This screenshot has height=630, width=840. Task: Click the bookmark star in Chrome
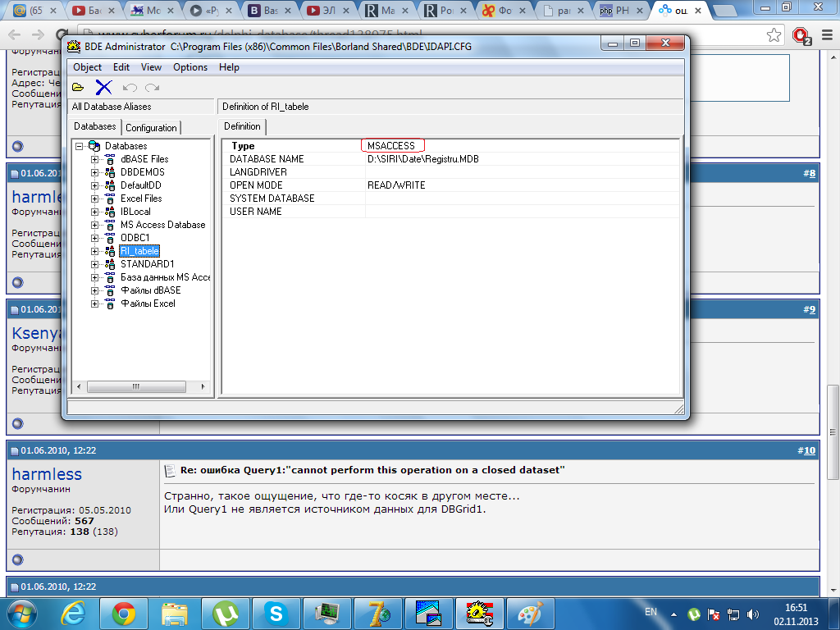coord(774,35)
